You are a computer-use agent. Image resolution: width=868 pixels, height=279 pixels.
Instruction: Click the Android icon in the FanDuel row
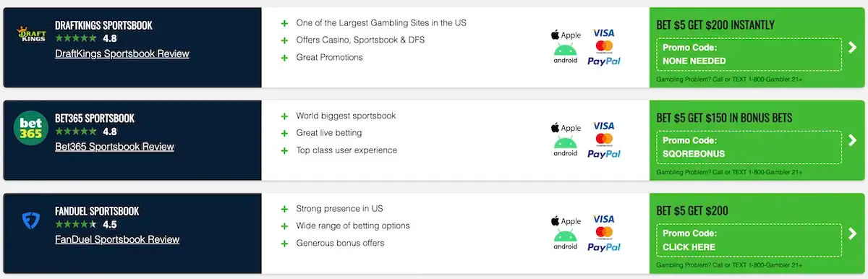point(566,239)
